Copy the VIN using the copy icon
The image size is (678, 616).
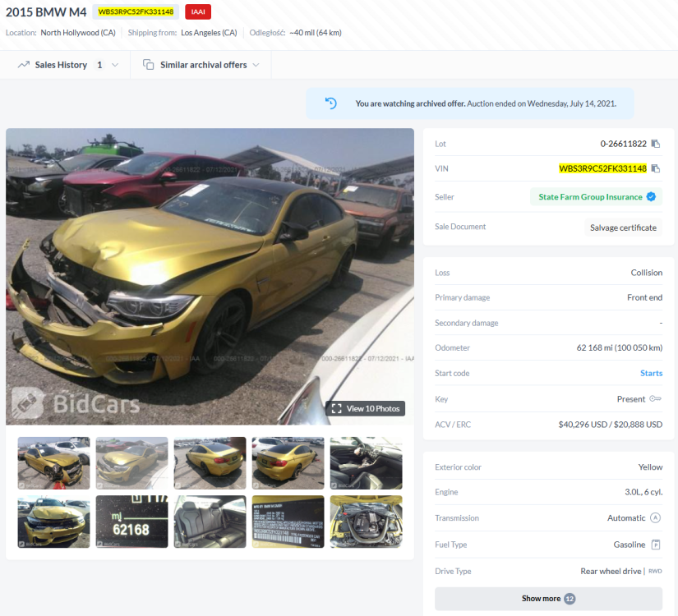[x=656, y=168]
